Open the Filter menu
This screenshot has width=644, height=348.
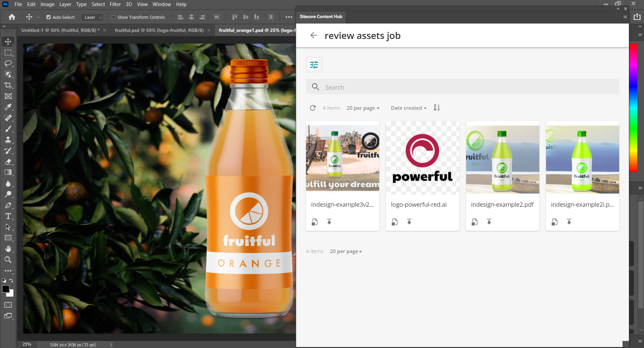(115, 4)
